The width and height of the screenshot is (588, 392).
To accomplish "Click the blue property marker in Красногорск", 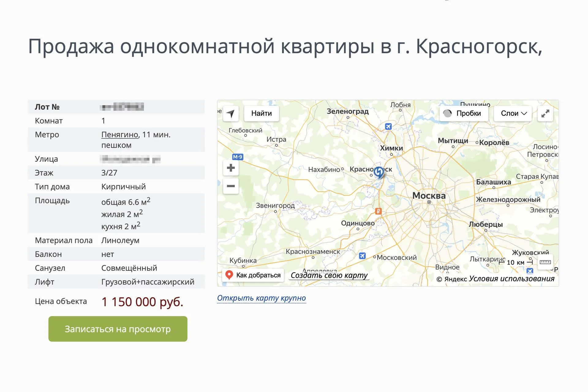I will (x=379, y=173).
